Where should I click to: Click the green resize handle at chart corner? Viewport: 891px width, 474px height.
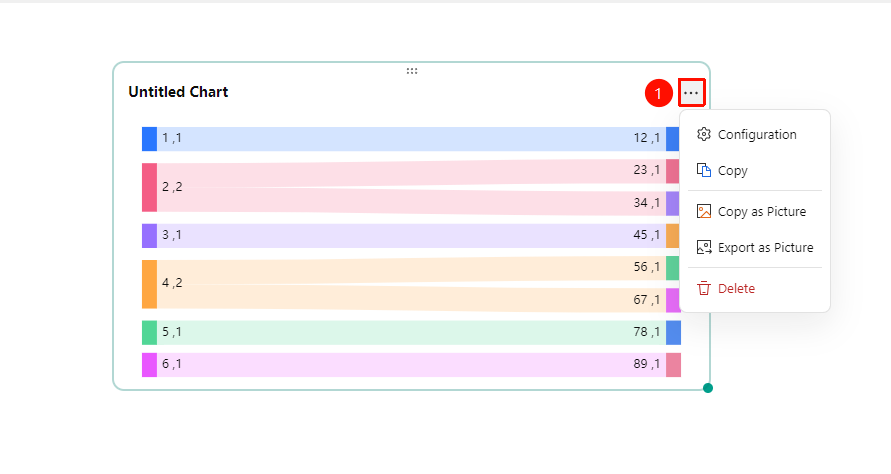707,388
